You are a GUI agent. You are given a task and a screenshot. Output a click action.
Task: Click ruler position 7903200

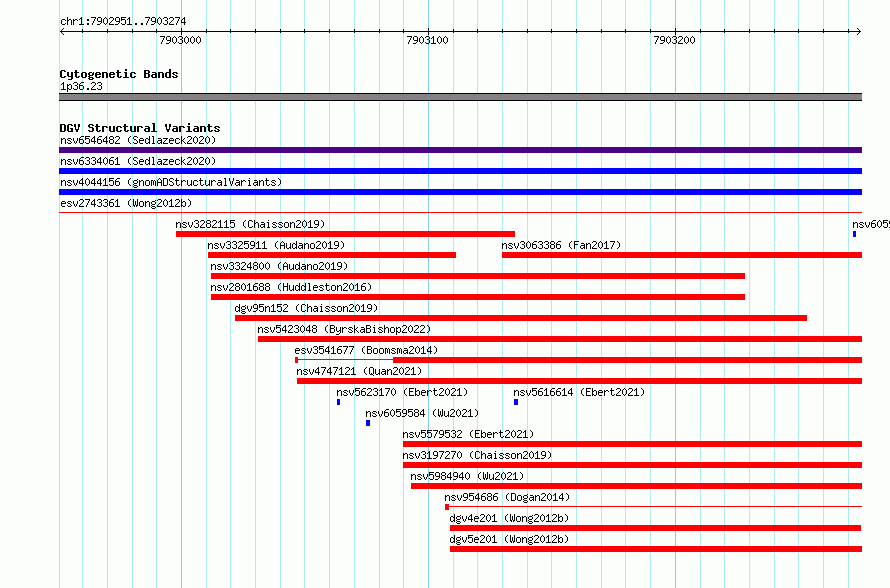click(x=674, y=40)
